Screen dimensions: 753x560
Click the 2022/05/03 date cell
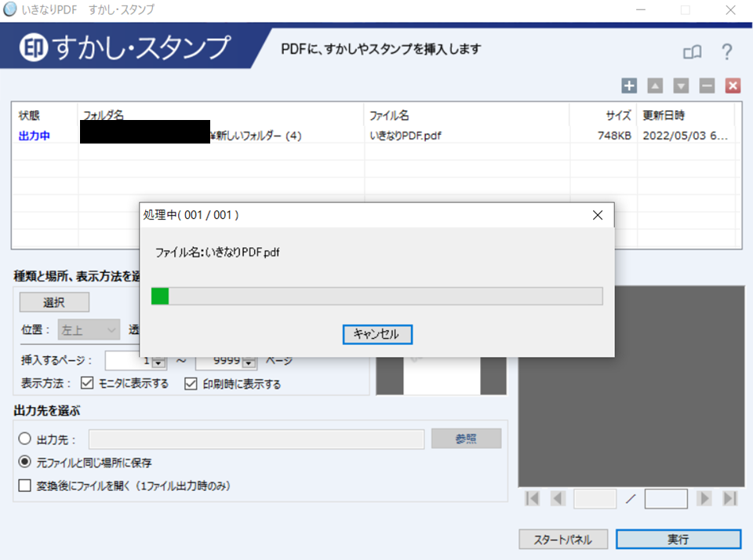click(x=685, y=136)
